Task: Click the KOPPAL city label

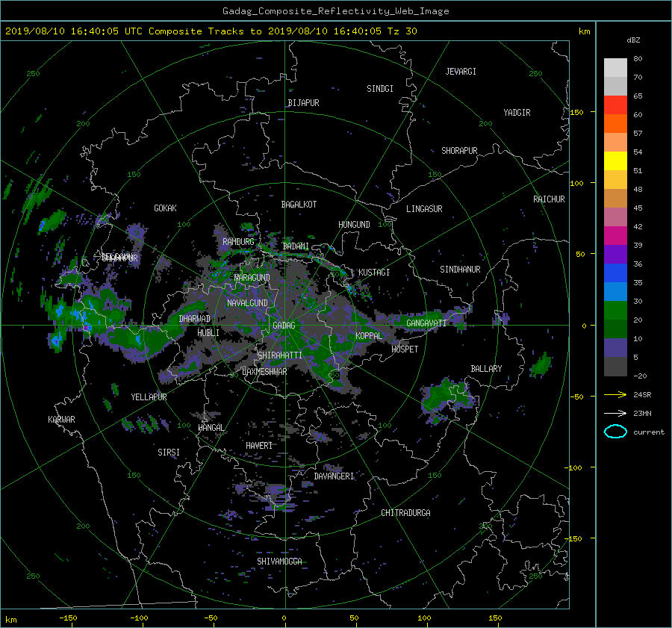Action: [369, 336]
